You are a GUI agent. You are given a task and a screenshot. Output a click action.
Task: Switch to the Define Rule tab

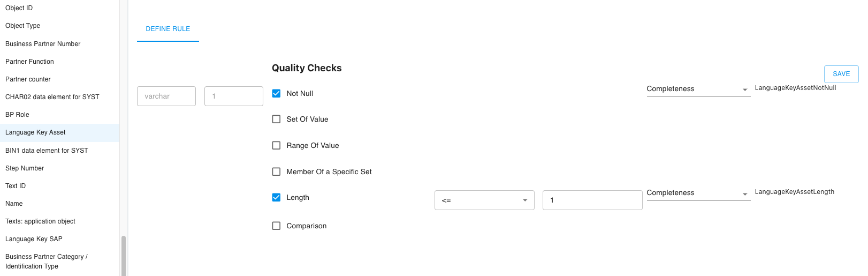point(168,29)
